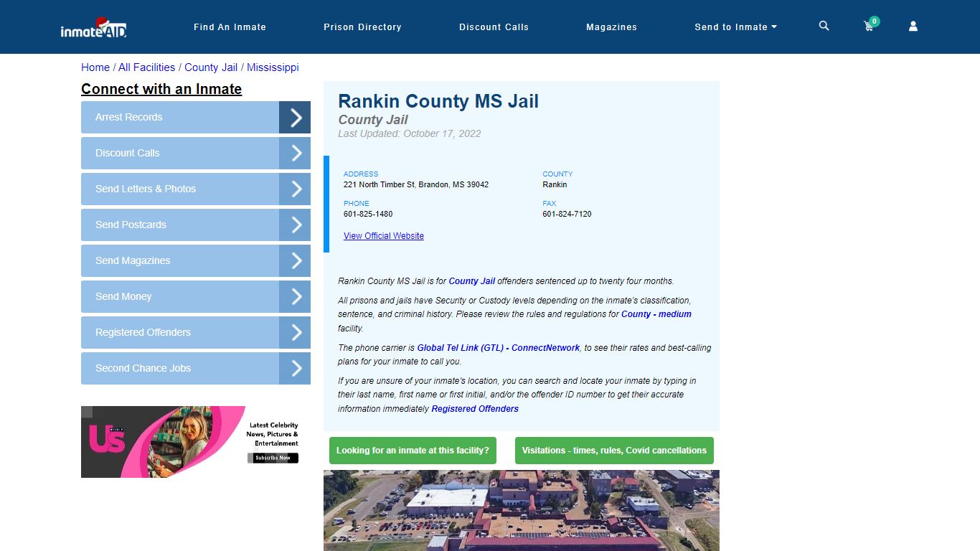This screenshot has height=551, width=980.
Task: Click the aerial photo of the jail
Action: (x=522, y=510)
